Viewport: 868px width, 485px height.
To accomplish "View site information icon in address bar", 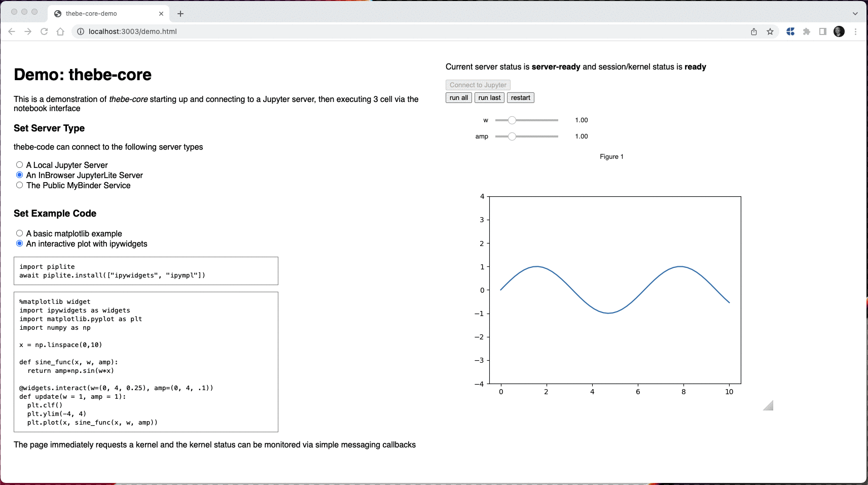I will click(x=80, y=31).
